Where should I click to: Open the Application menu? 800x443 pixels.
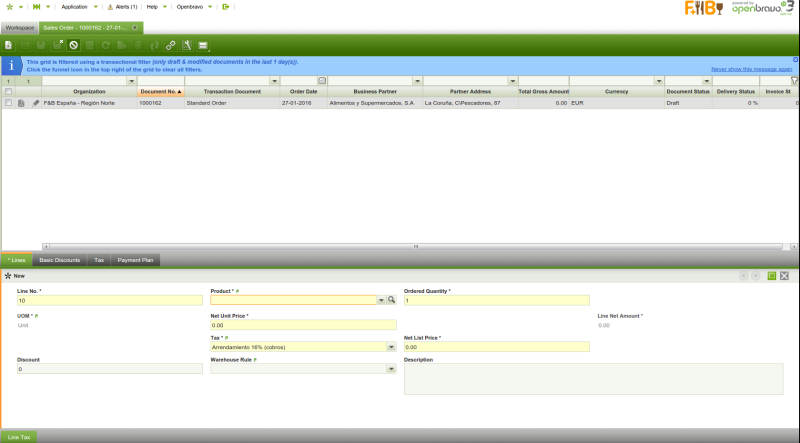click(x=77, y=6)
